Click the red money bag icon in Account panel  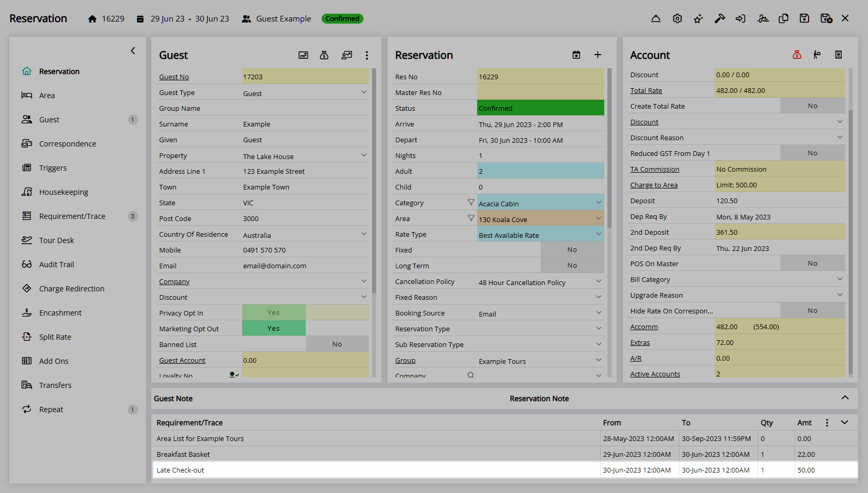point(797,55)
